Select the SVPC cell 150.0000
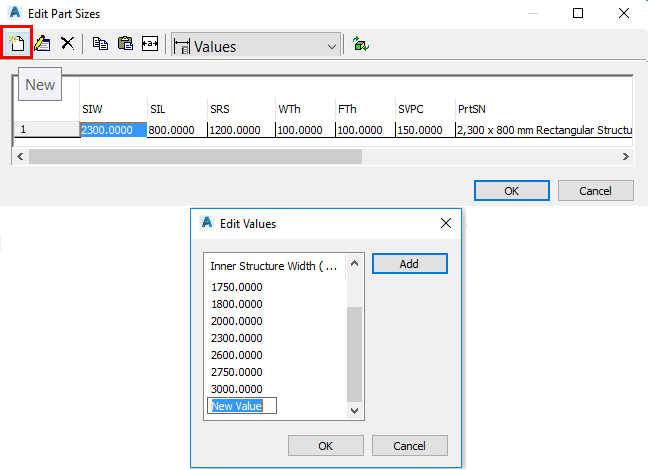The image size is (648, 470). (425, 130)
